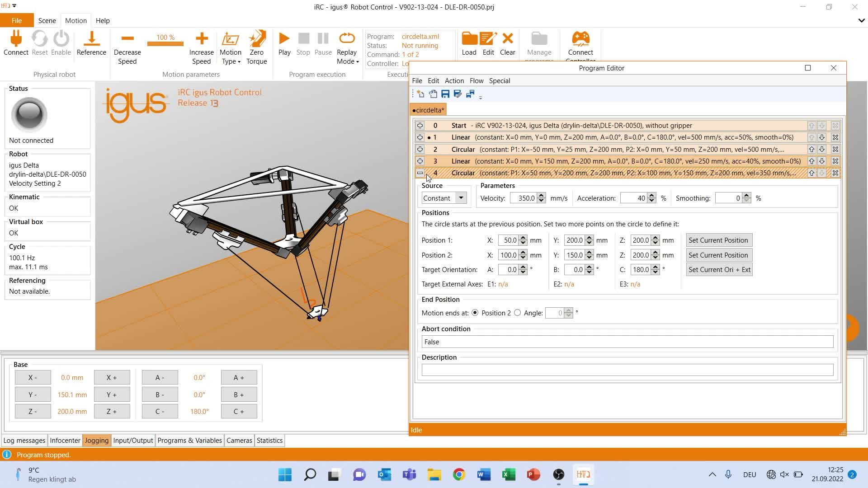Collapse command 4 Circular row
Image resolution: width=868 pixels, height=488 pixels.
(x=420, y=173)
